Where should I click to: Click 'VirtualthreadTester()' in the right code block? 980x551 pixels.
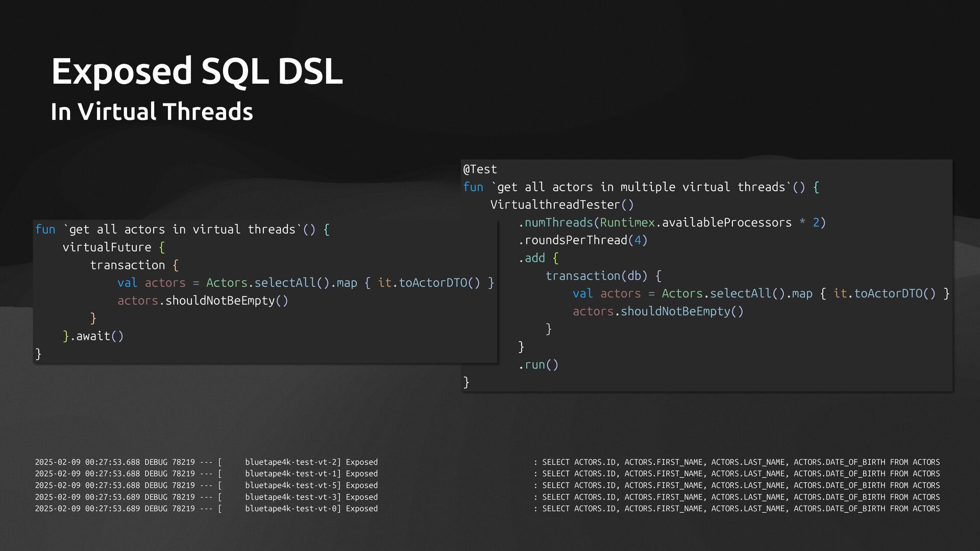[561, 205]
